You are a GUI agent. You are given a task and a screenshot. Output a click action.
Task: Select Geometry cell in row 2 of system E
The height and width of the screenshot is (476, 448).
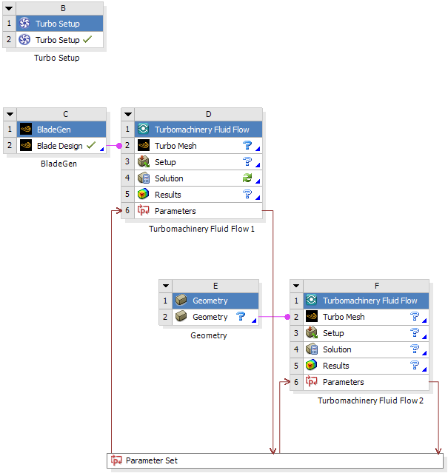tap(215, 317)
